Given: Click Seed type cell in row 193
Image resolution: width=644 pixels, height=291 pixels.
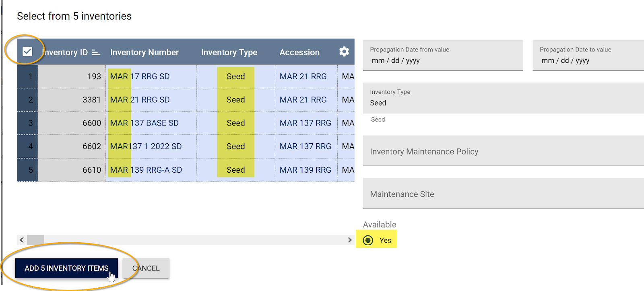Looking at the screenshot, I should tap(235, 76).
